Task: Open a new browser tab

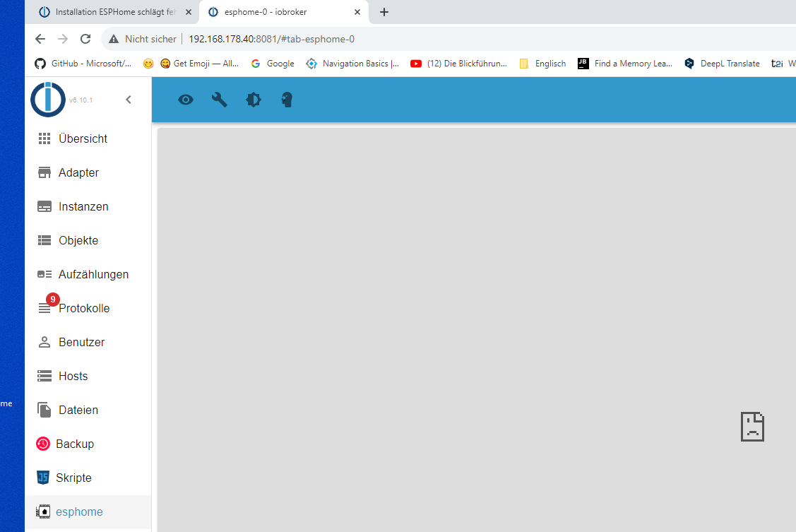Action: point(384,12)
